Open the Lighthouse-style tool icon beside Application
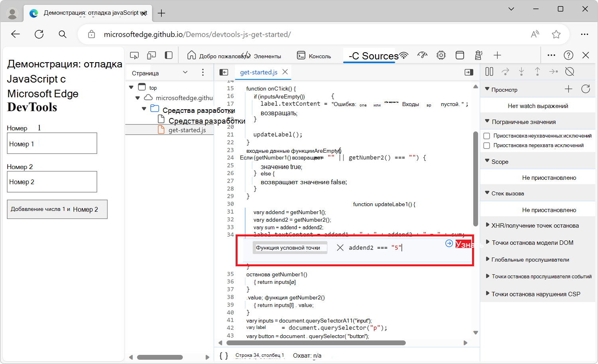 (478, 55)
